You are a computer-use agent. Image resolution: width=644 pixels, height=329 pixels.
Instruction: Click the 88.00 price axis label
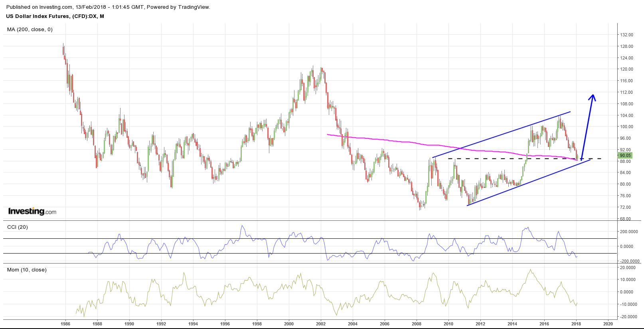(625, 162)
